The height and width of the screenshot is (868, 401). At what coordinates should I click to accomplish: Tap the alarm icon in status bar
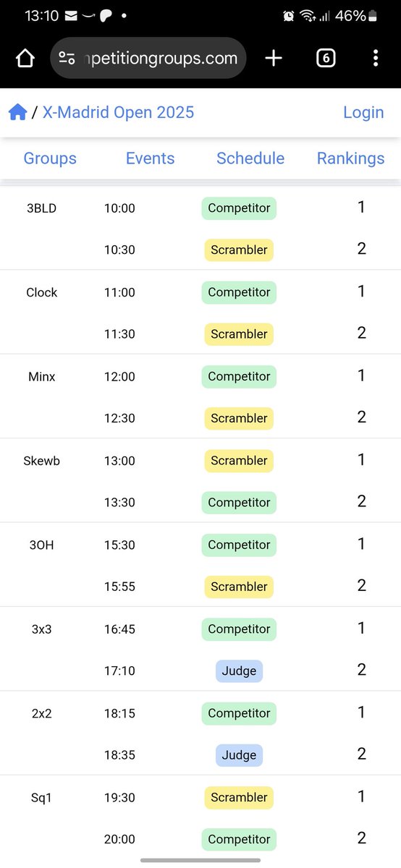click(289, 16)
